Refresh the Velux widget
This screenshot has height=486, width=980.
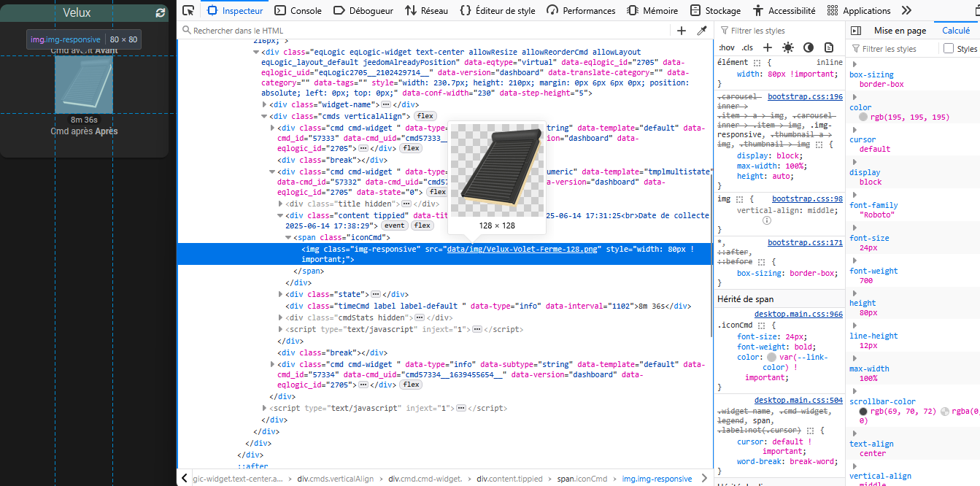pyautogui.click(x=161, y=13)
